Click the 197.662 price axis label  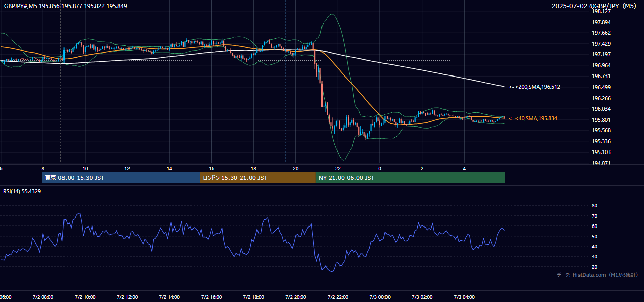601,33
